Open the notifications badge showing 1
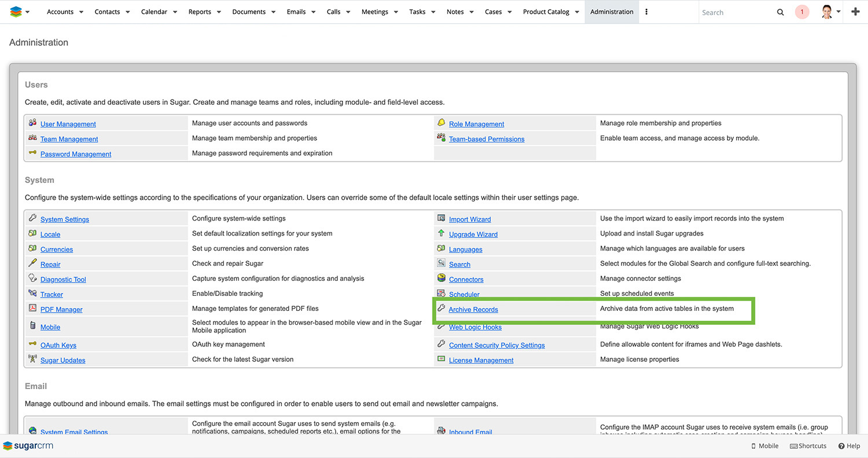The width and height of the screenshot is (868, 458). (801, 12)
